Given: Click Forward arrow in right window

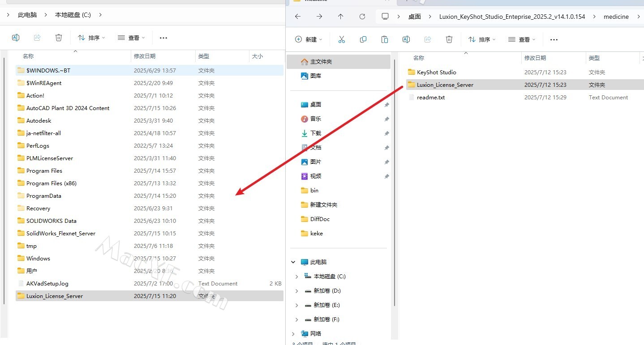Looking at the screenshot, I should (319, 17).
